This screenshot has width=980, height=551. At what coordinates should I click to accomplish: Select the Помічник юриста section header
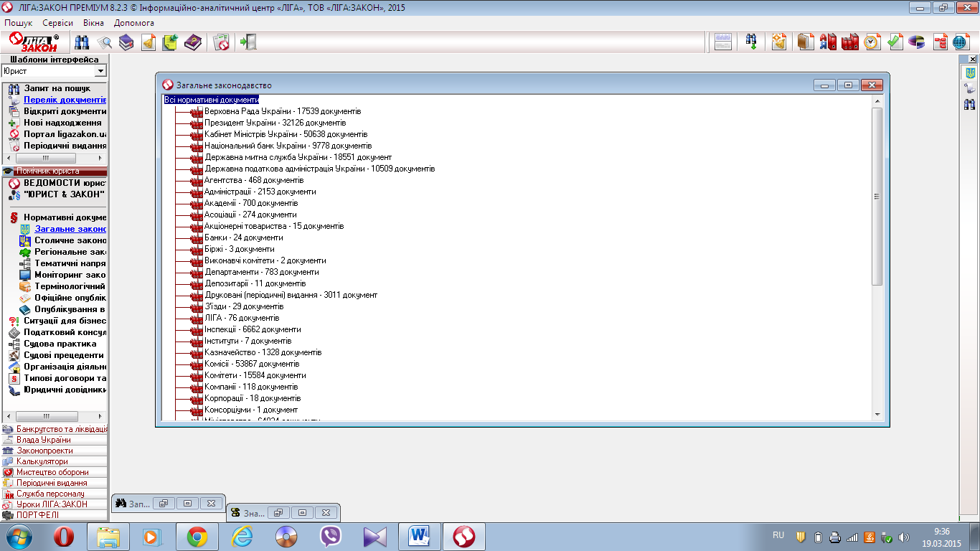coord(55,171)
